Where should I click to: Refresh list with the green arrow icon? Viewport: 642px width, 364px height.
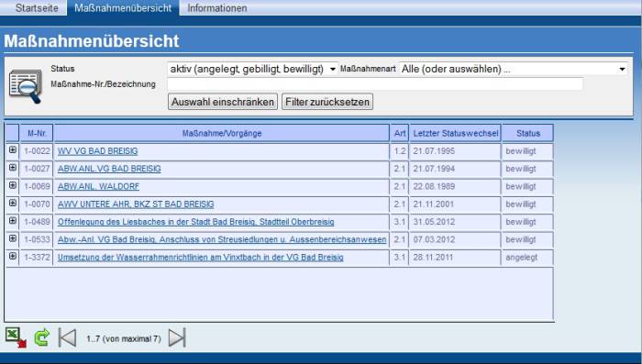[41, 337]
